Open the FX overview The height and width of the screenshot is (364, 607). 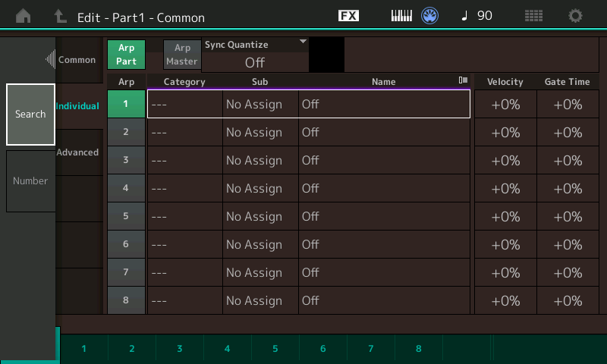tap(348, 16)
